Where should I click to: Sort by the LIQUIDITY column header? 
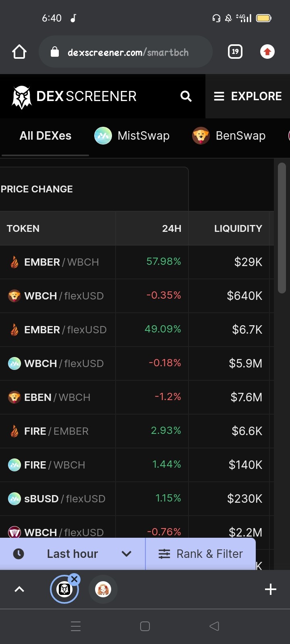(x=238, y=229)
